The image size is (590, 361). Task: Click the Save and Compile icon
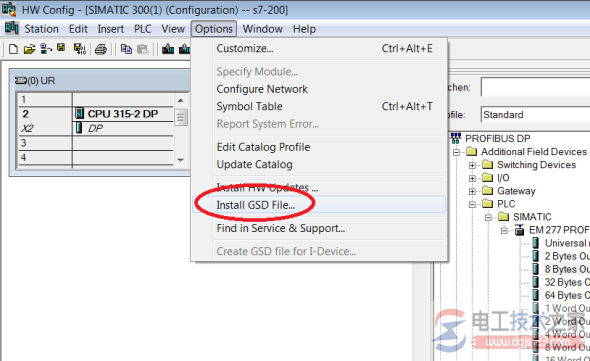click(x=79, y=49)
